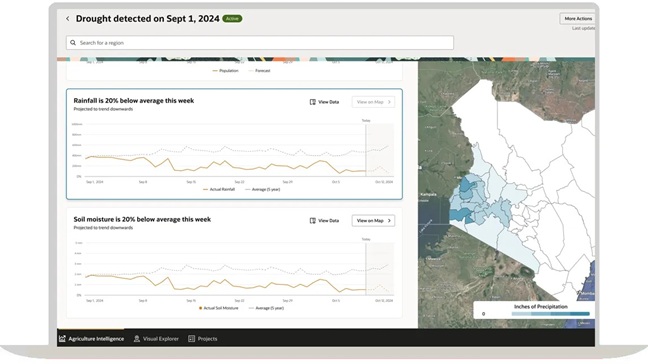Open the More Actions button
The width and height of the screenshot is (648, 364).
click(x=578, y=19)
